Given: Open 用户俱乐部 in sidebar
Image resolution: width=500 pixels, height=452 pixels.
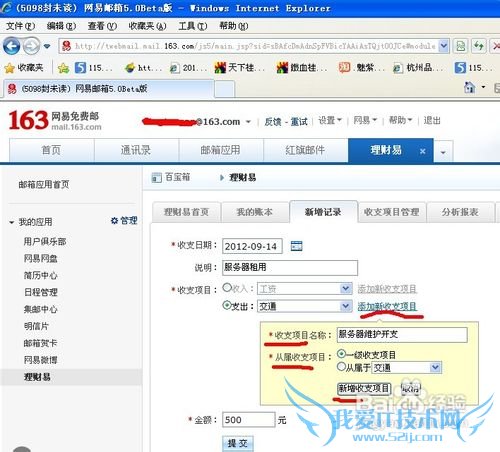Looking at the screenshot, I should tap(45, 241).
